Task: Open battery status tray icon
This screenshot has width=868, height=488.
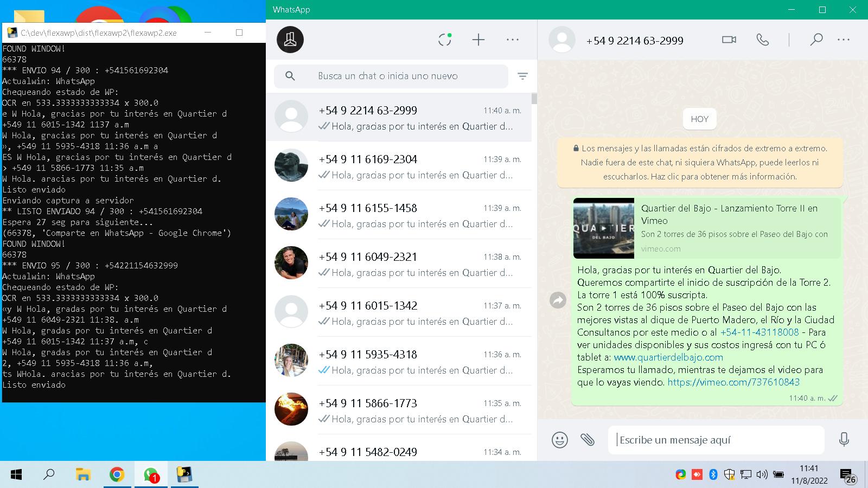Action: click(x=778, y=475)
